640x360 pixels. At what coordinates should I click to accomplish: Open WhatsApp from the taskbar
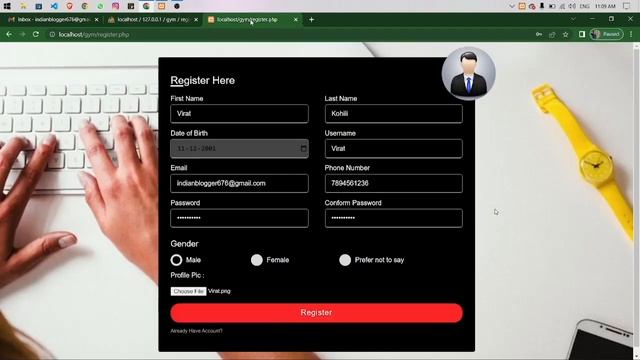100,6
